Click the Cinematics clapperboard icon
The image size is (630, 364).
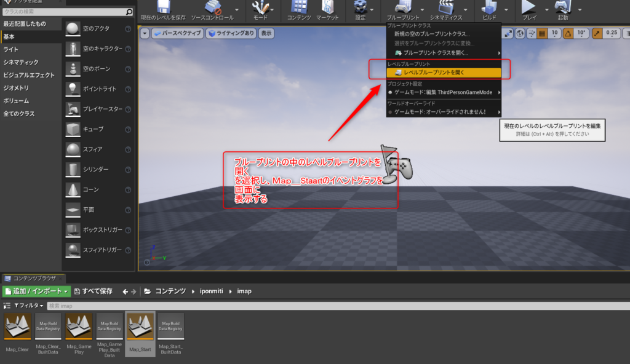click(x=446, y=7)
